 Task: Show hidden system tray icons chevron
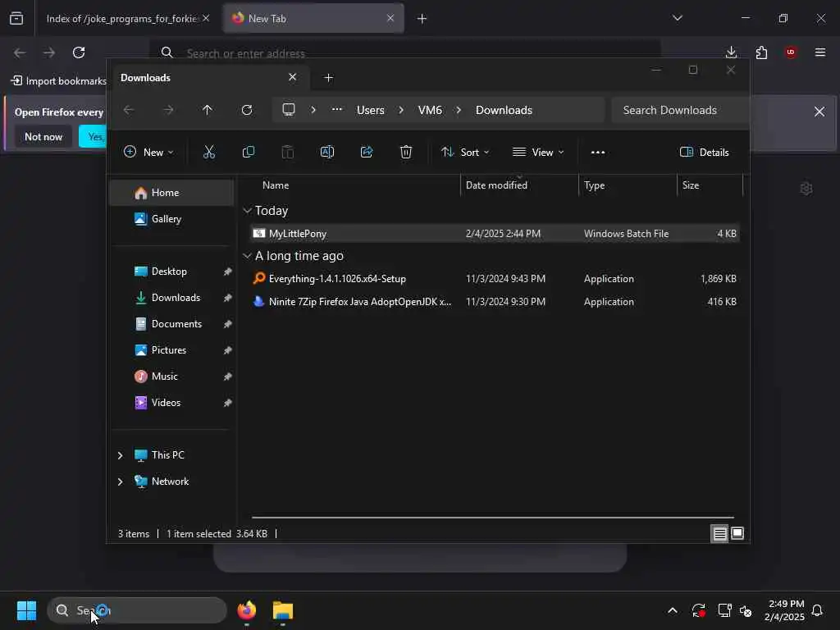(x=673, y=610)
